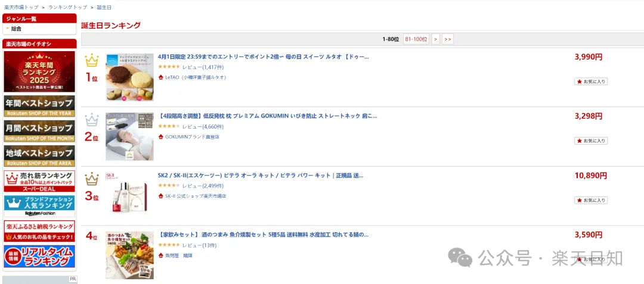This screenshot has width=644, height=284.
Task: Open the 楽天ふるさと納税ランキング banner
Action: tap(39, 231)
